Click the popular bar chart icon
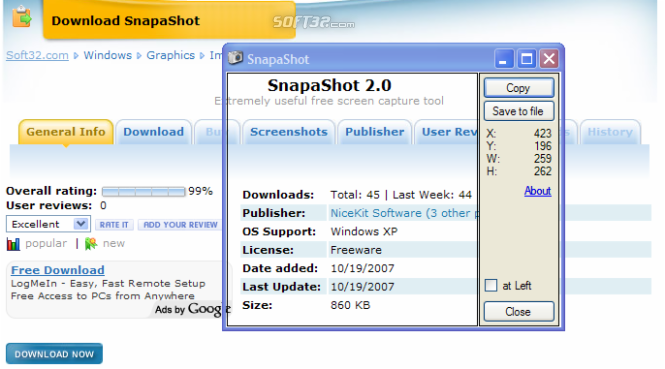This screenshot has height=369, width=665. click(14, 244)
